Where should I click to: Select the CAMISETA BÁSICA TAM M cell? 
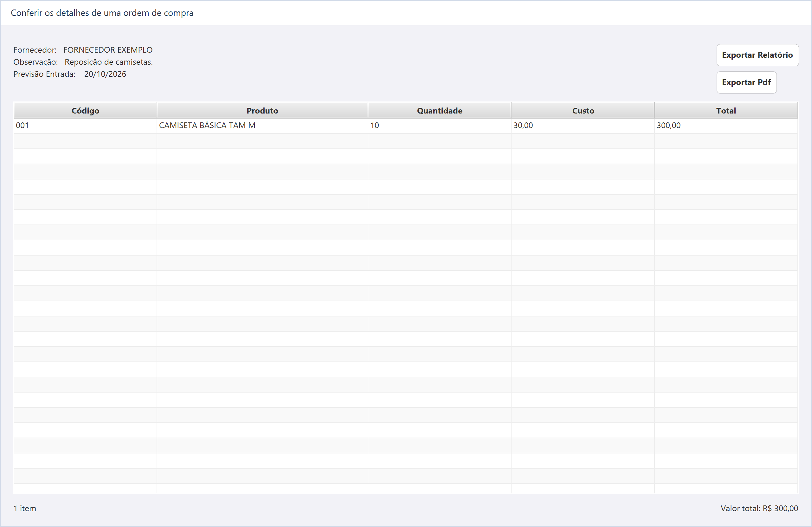[x=262, y=126]
